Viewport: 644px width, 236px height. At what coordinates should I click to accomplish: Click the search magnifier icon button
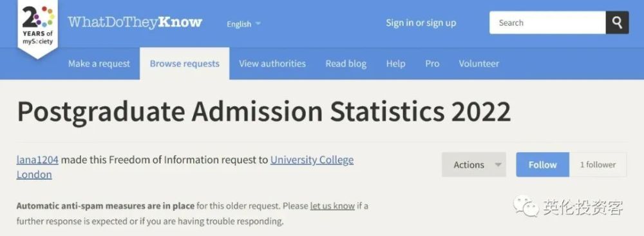(x=617, y=23)
